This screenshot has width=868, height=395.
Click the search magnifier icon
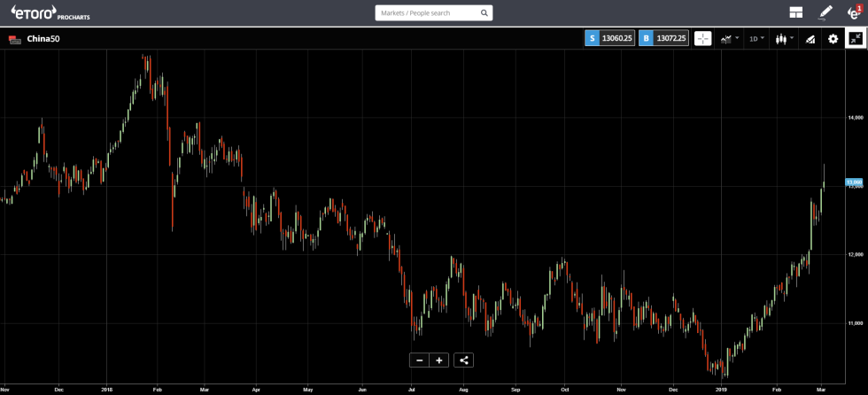[x=483, y=13]
